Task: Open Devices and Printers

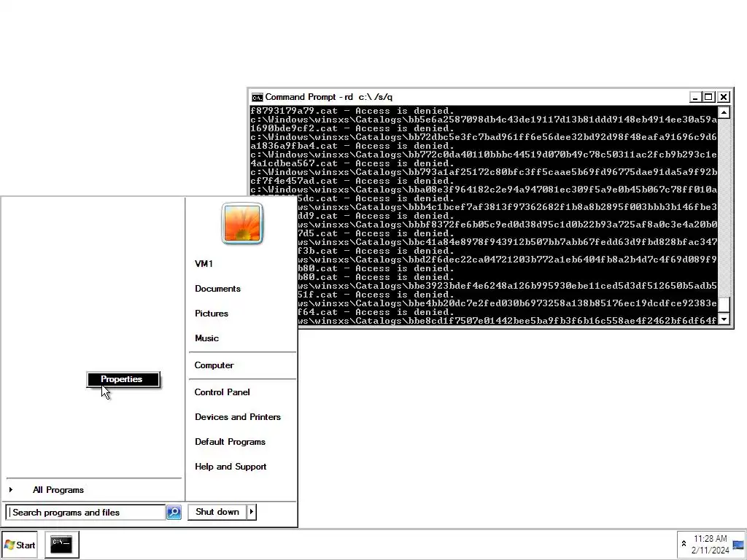Action: (238, 416)
